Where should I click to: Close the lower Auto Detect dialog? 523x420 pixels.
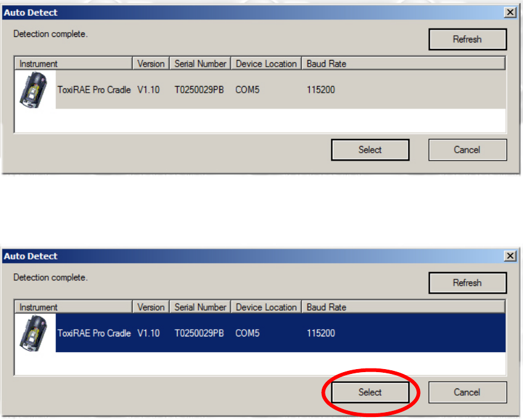pyautogui.click(x=510, y=256)
